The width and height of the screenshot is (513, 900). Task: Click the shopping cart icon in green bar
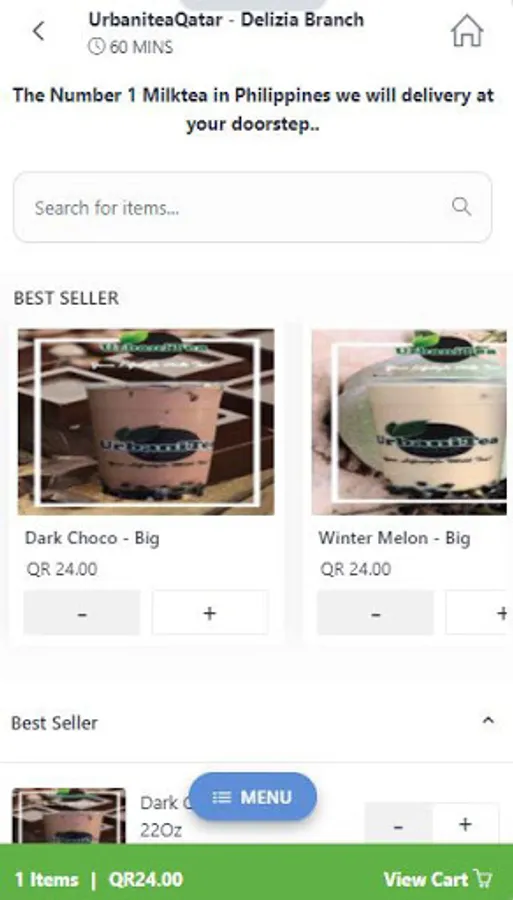coord(483,878)
